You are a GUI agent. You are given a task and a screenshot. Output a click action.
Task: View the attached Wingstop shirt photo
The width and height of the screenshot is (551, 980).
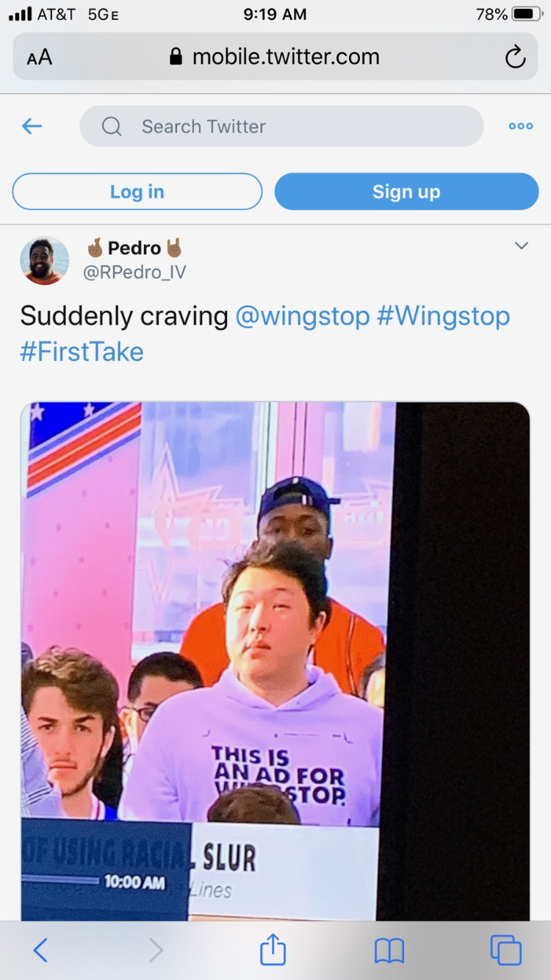click(x=275, y=654)
